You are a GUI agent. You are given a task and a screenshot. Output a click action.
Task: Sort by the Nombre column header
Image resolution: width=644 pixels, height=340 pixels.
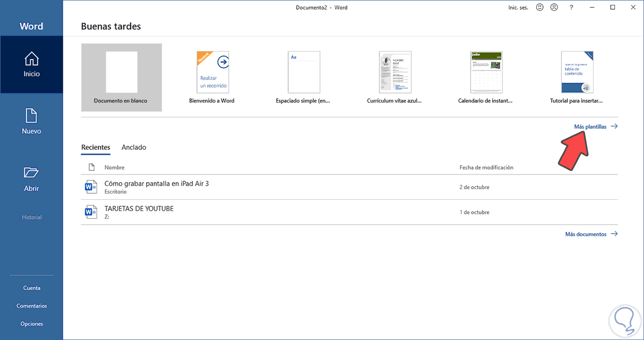point(114,168)
